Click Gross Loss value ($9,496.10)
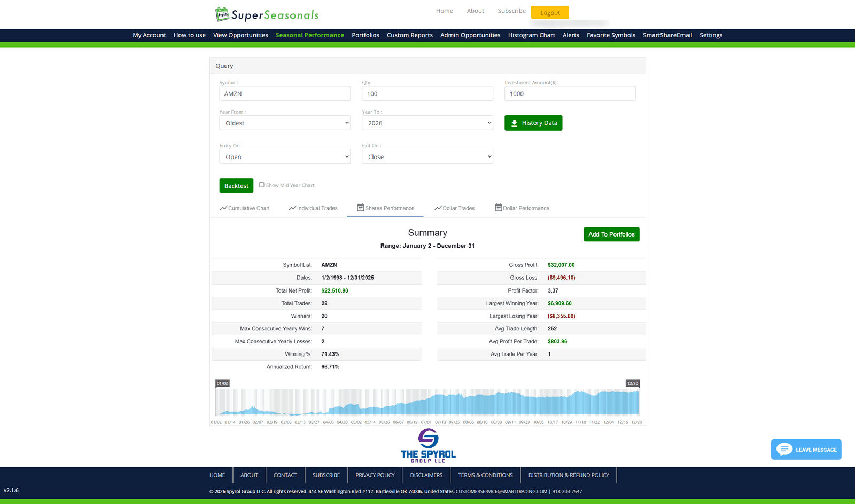This screenshot has width=855, height=504. coord(562,278)
